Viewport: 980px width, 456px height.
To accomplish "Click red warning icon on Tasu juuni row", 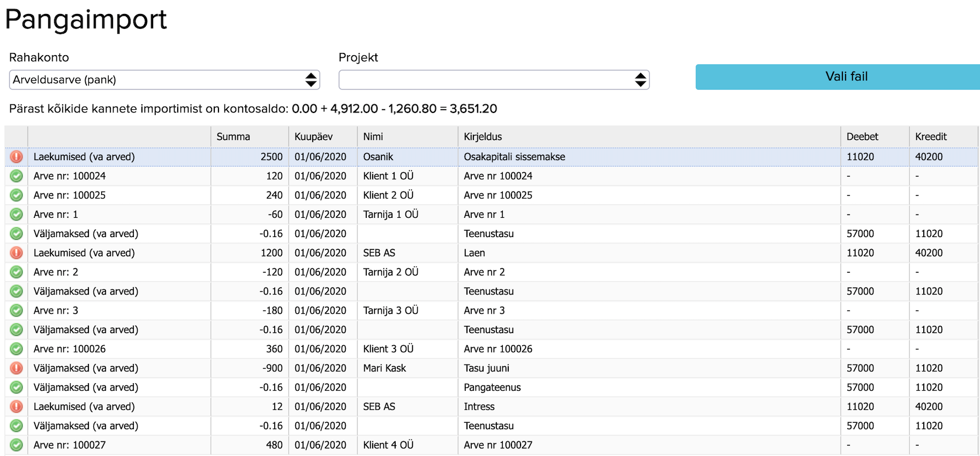I will [17, 368].
